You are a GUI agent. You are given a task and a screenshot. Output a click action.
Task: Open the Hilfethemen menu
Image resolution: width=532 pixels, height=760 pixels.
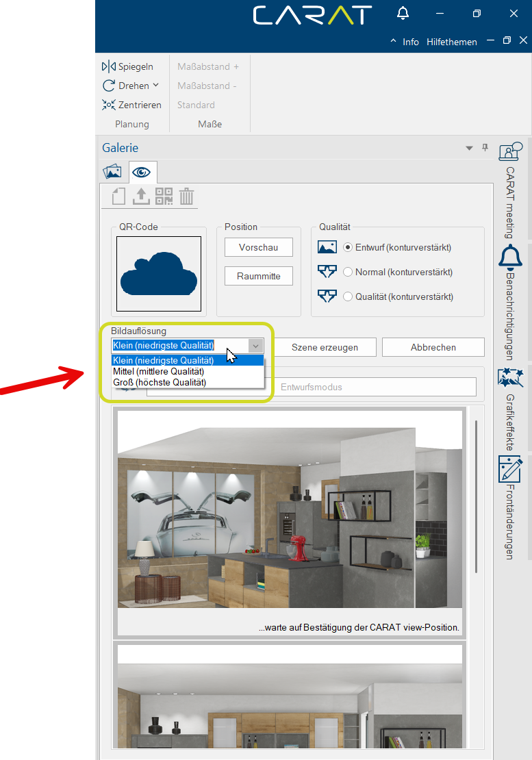tap(451, 42)
